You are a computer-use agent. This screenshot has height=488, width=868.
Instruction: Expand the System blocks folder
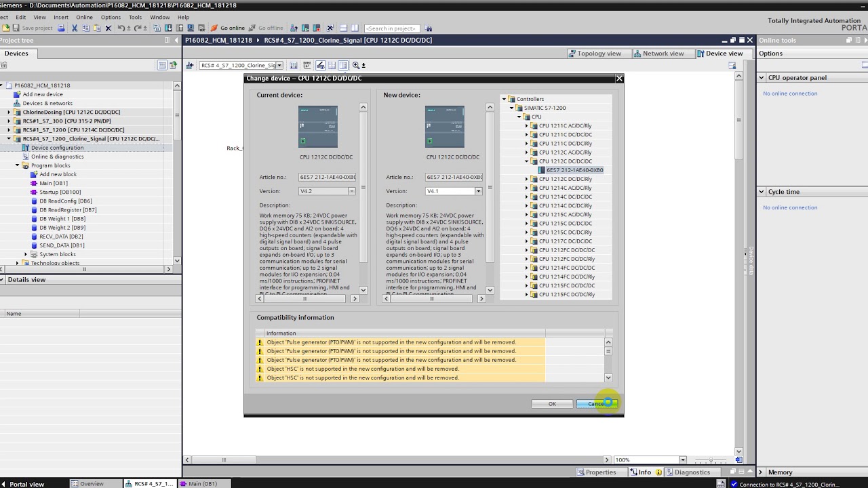(x=26, y=254)
